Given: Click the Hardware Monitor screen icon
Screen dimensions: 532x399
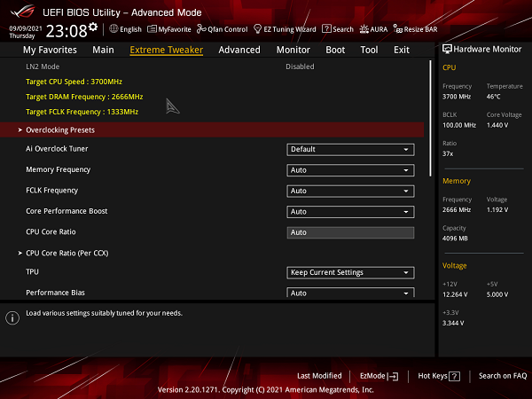Looking at the screenshot, I should click(447, 49).
